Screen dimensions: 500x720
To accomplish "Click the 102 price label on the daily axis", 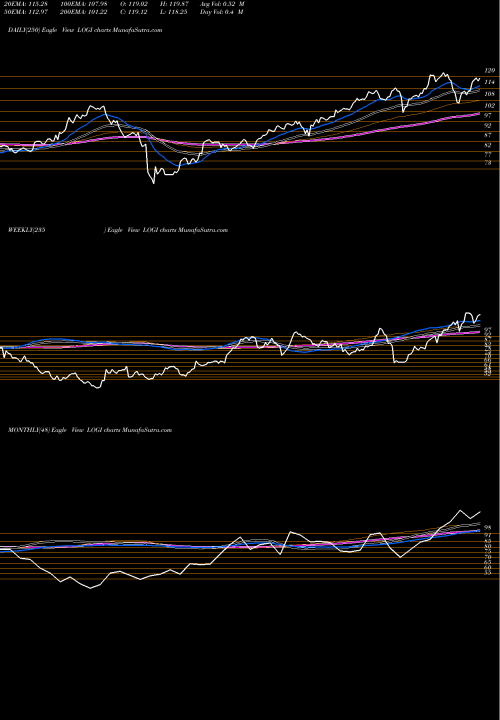I will coord(490,106).
